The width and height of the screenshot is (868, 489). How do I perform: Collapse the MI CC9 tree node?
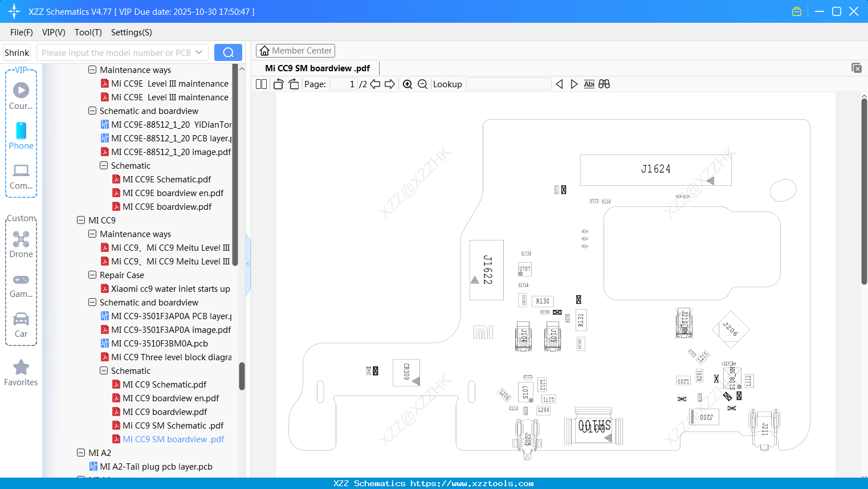80,220
